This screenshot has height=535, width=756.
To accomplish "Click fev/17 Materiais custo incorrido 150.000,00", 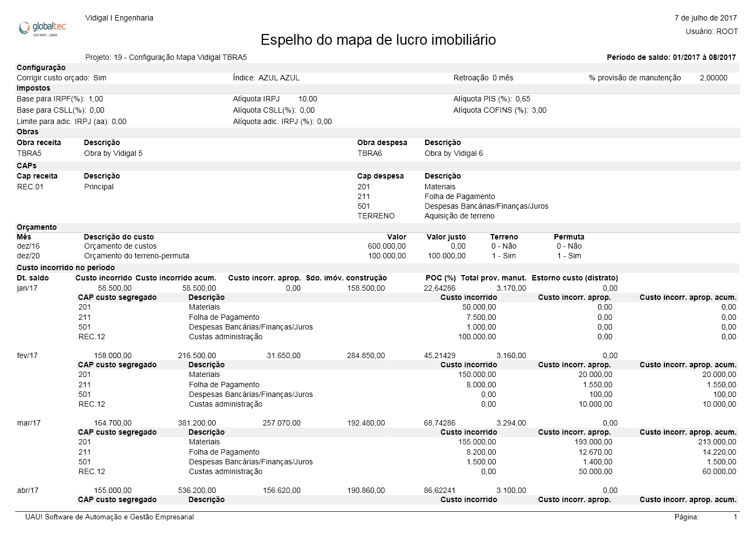I will (477, 374).
